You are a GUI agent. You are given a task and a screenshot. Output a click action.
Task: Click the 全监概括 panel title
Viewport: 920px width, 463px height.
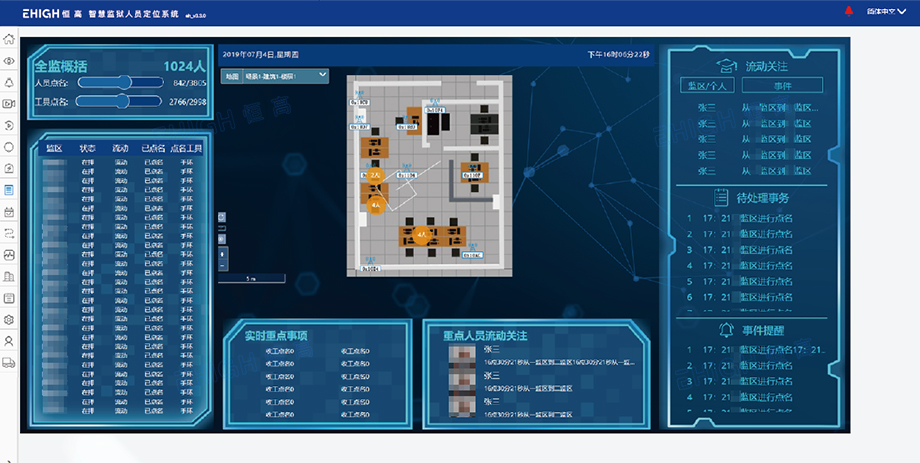tap(60, 66)
